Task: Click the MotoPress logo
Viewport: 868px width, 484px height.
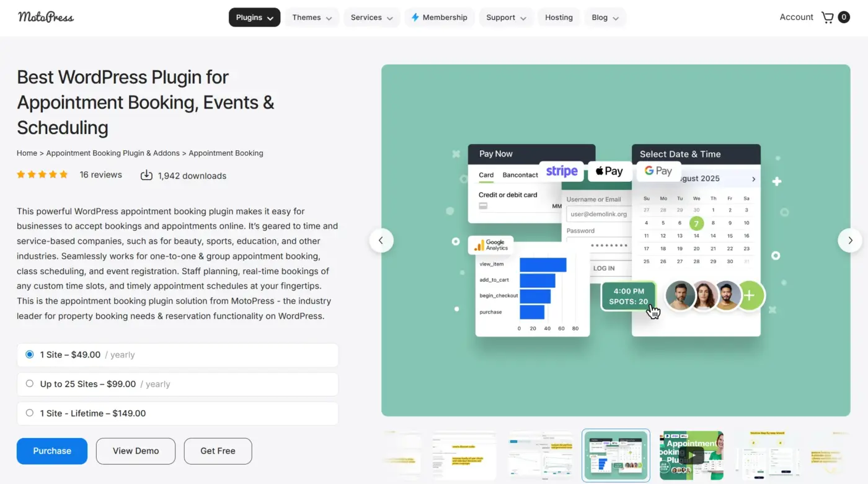Action: [x=46, y=17]
